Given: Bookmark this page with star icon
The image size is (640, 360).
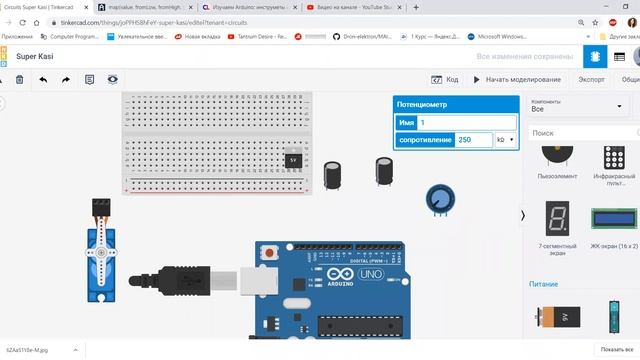Looking at the screenshot, I should pyautogui.click(x=595, y=23).
